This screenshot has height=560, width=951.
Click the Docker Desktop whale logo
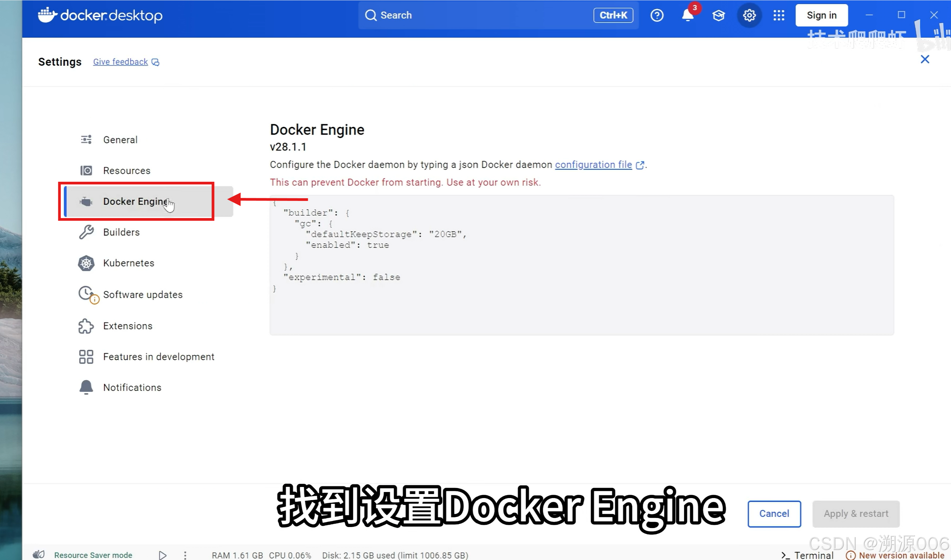(x=47, y=15)
